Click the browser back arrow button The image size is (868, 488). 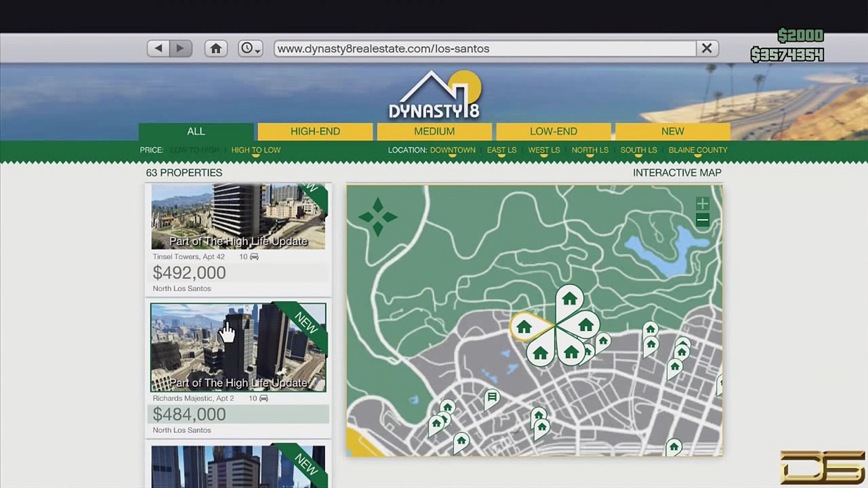pos(158,48)
